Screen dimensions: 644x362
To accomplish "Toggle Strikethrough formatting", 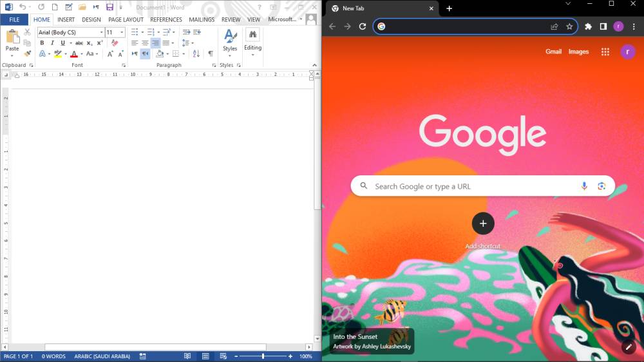I will pos(79,43).
